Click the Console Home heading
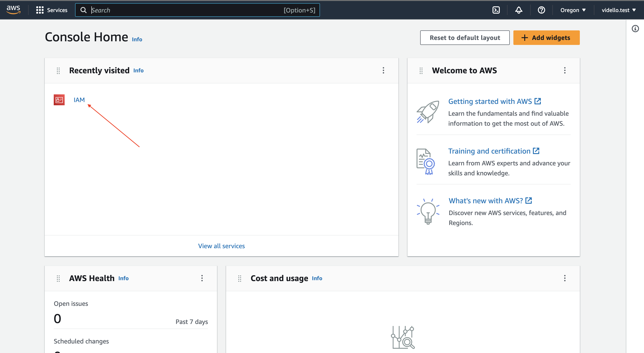The image size is (644, 353). (x=86, y=37)
